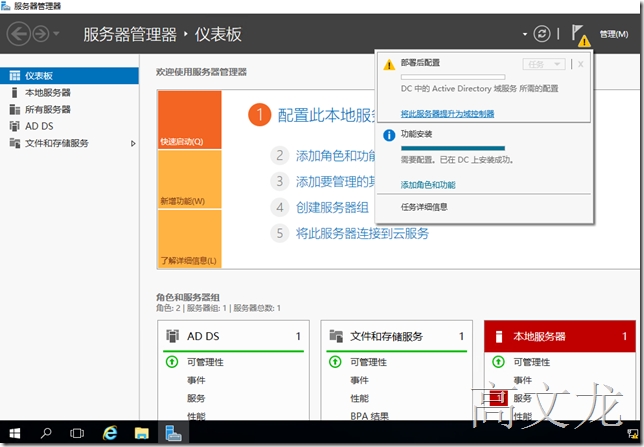
Task: Launch Internet Explorer from taskbar
Action: (x=110, y=433)
